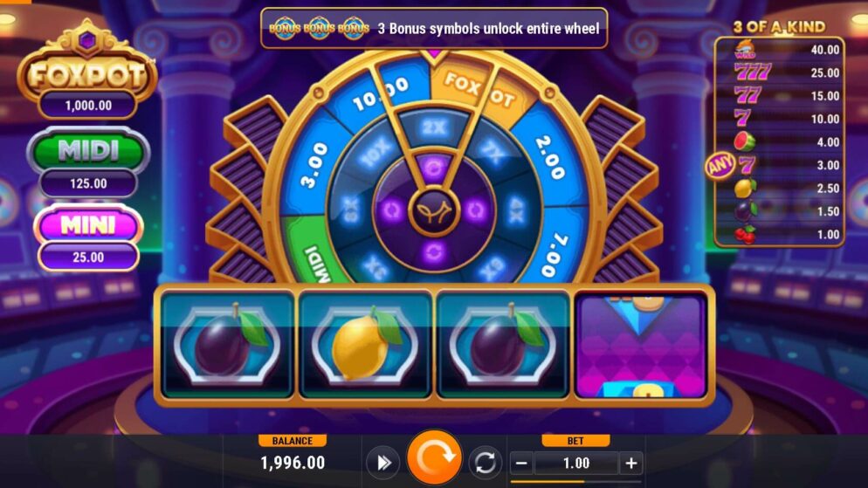Screen dimensions: 868x488
Task: Click the lemon symbol on second reel
Action: tap(365, 343)
